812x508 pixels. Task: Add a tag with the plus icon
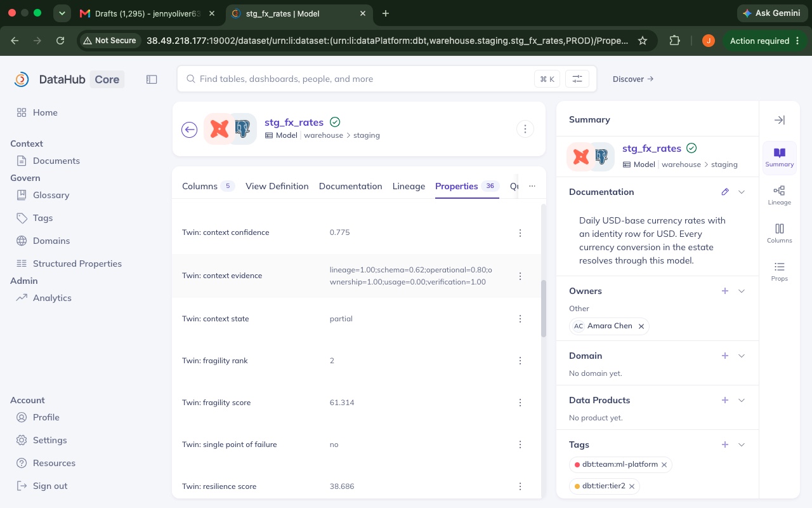point(725,444)
